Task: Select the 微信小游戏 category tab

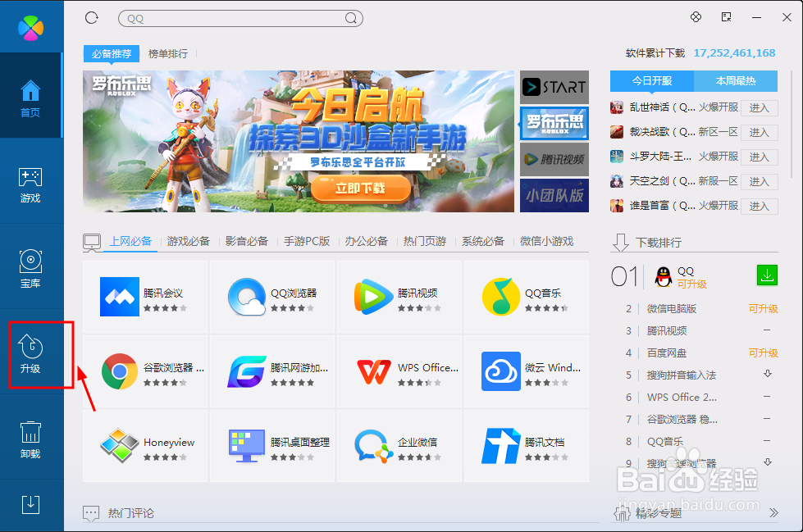Action: 546,241
